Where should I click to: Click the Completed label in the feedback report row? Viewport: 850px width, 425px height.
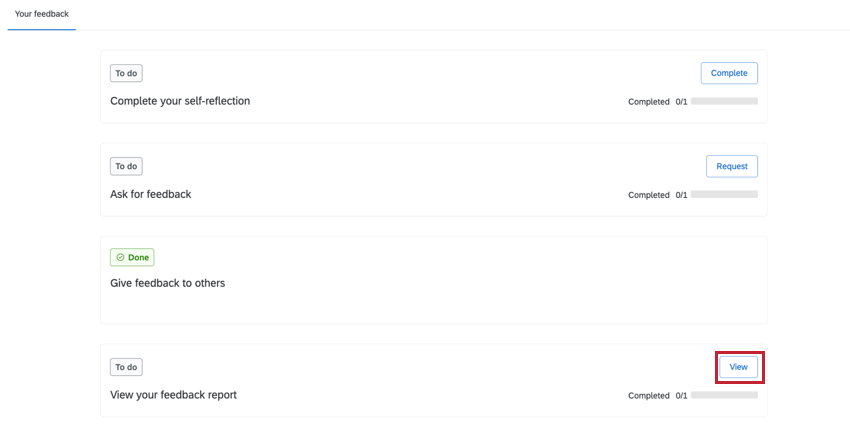coord(648,396)
